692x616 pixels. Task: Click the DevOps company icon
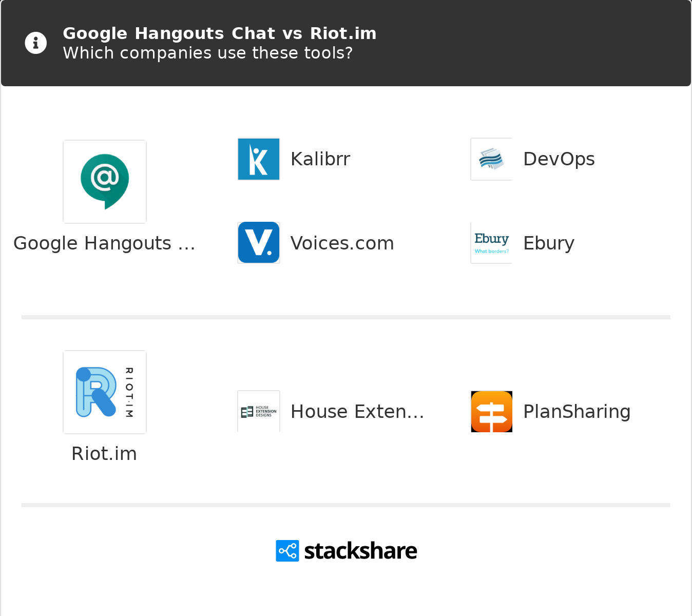coord(491,159)
